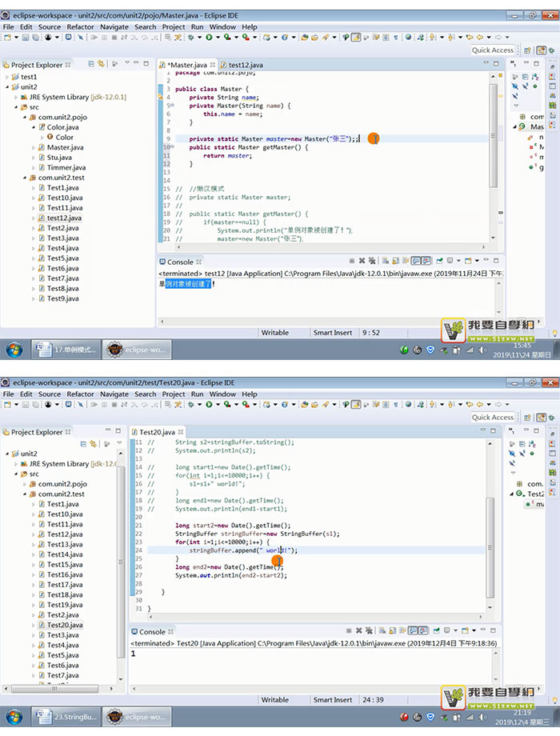Viewport: 560px width, 736px height.
Task: Click Save All icon in Master.java window toolbar
Action: point(35,37)
